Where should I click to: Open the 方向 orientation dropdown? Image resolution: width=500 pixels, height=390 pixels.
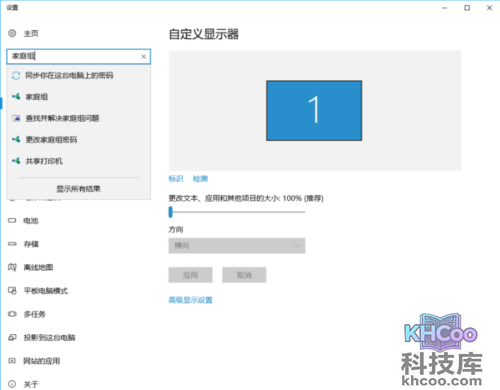click(x=237, y=246)
